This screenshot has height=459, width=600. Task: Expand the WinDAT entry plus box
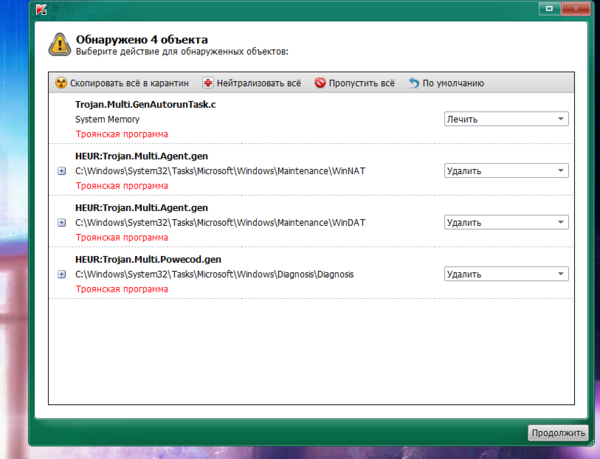coord(62,223)
